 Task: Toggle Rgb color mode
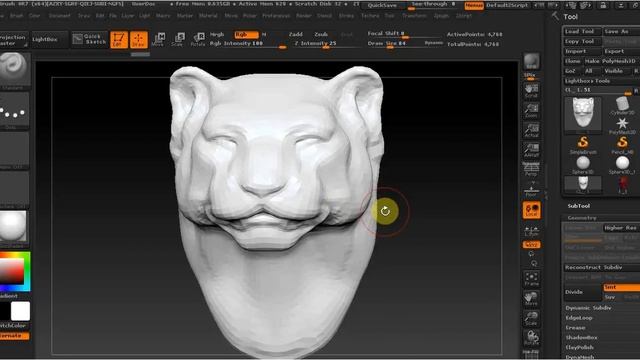click(x=246, y=34)
